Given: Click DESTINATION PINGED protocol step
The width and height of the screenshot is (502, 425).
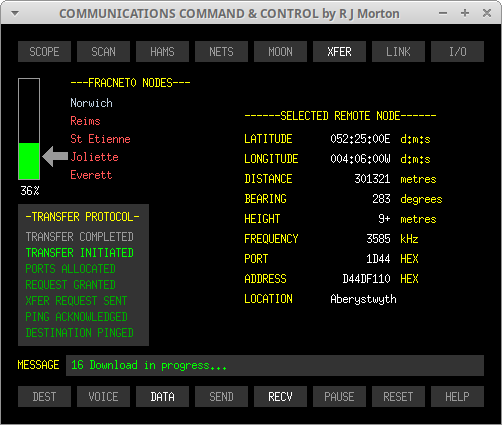Looking at the screenshot, I should [80, 333].
